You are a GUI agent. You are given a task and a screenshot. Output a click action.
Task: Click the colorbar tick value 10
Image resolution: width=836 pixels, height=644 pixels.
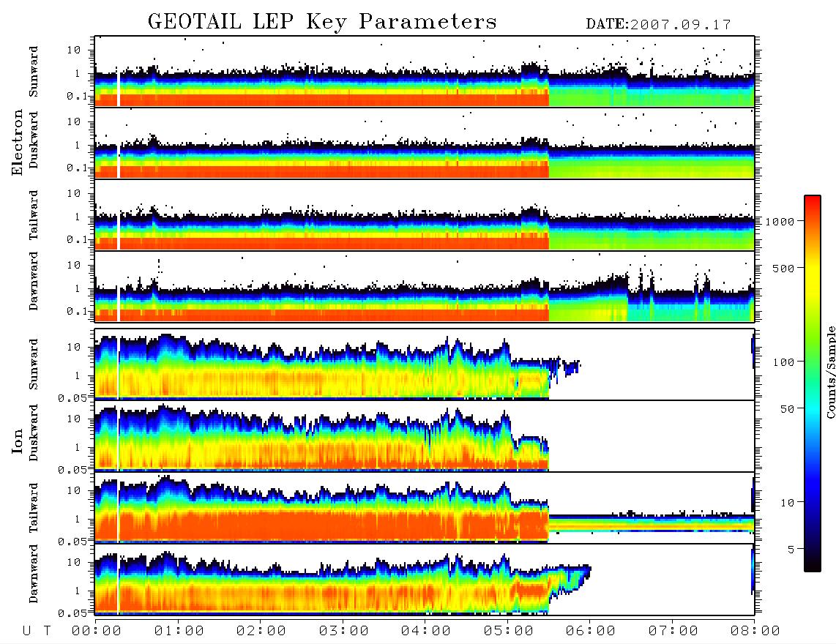pyautogui.click(x=787, y=503)
